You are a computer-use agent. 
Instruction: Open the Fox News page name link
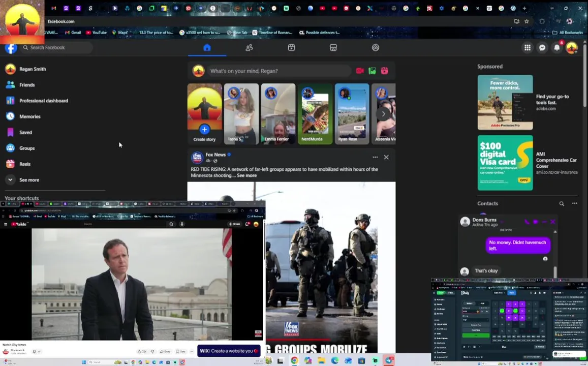coord(215,155)
